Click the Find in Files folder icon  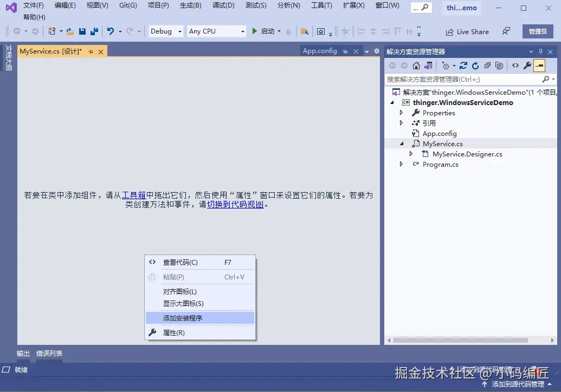(305, 31)
